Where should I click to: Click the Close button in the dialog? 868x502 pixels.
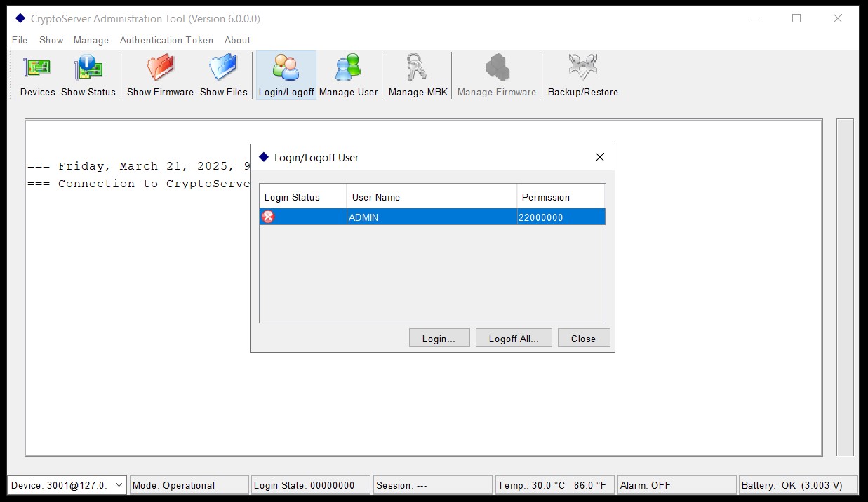[583, 338]
